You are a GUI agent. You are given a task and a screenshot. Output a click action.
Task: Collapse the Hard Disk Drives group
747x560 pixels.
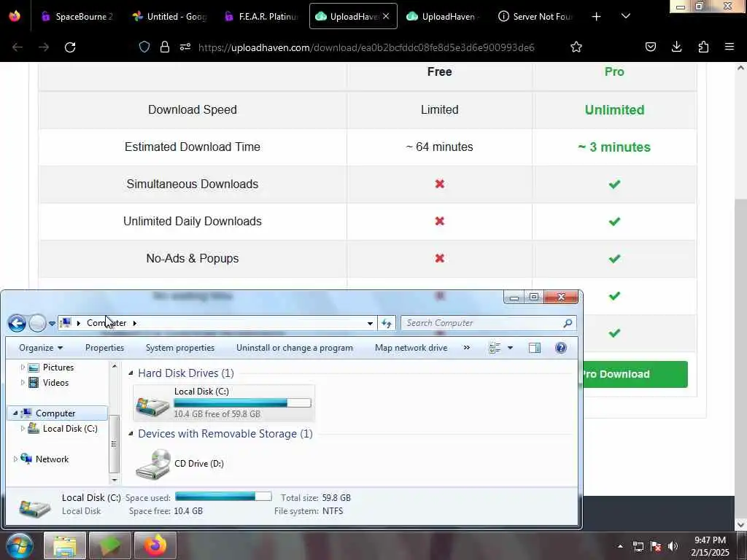click(131, 373)
